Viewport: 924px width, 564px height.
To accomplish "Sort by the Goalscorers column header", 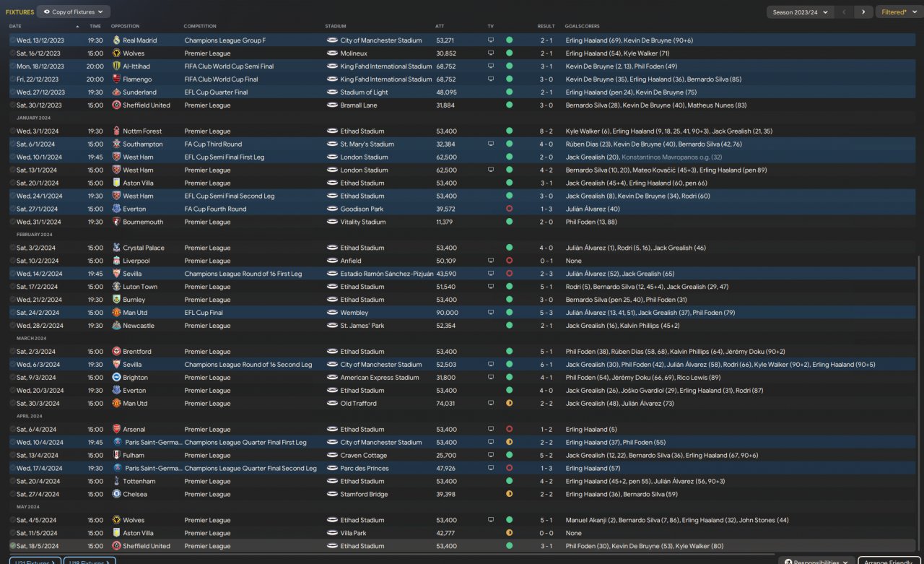I will tap(583, 27).
